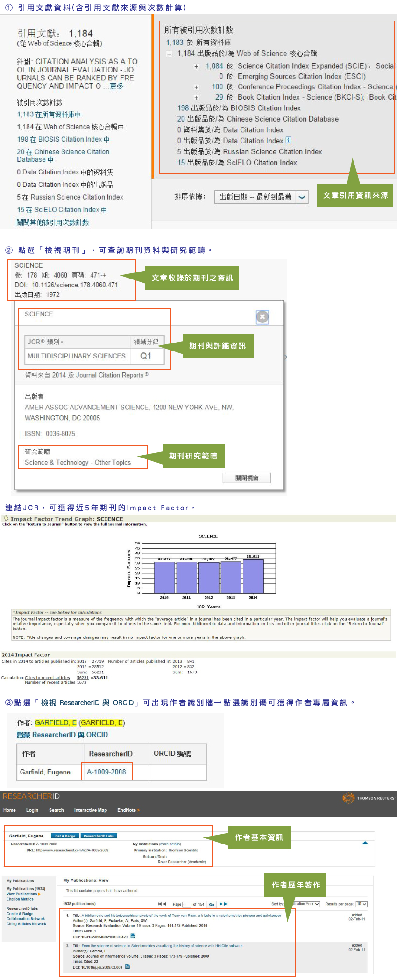Screen dimensions: 397x980
Task: Open 198 在 BIOSIS Citation Index link
Action: click(x=64, y=139)
